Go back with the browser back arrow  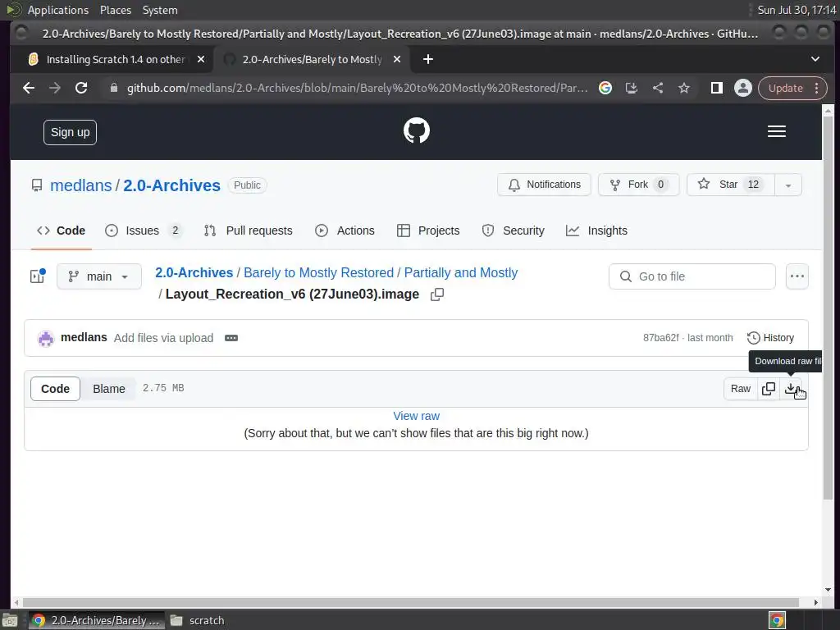pos(29,88)
